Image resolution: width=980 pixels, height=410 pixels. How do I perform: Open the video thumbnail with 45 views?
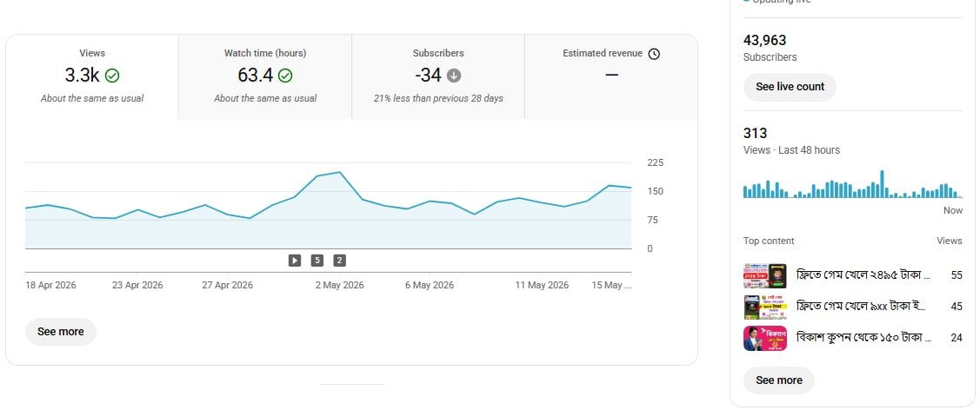click(765, 307)
